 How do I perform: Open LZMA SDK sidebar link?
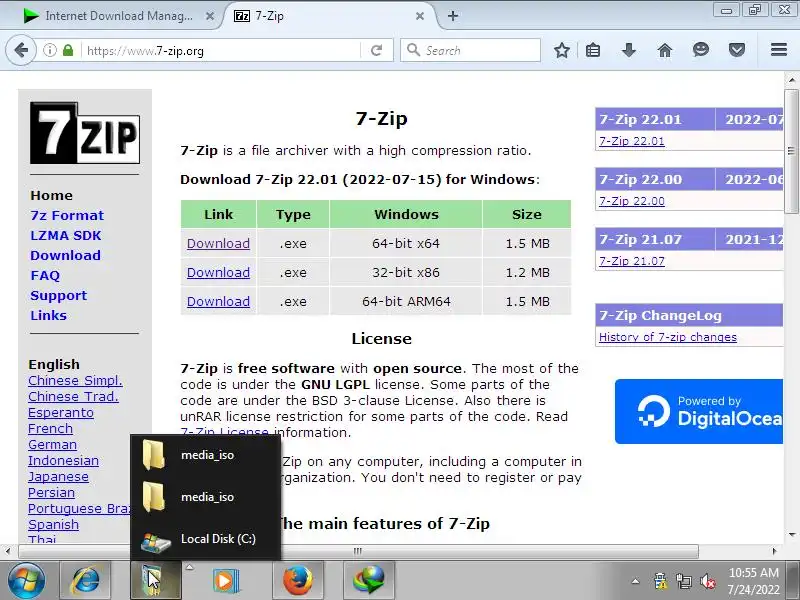pos(66,235)
